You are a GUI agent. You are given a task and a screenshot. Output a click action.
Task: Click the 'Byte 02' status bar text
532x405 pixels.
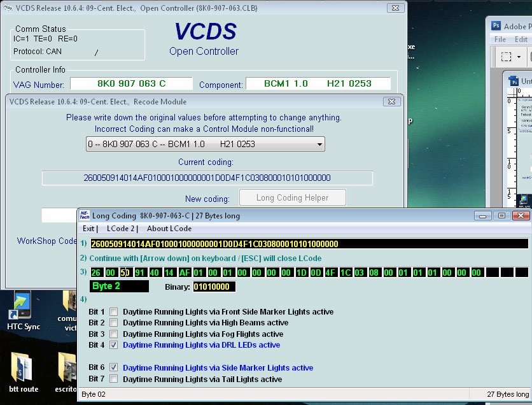coord(94,394)
